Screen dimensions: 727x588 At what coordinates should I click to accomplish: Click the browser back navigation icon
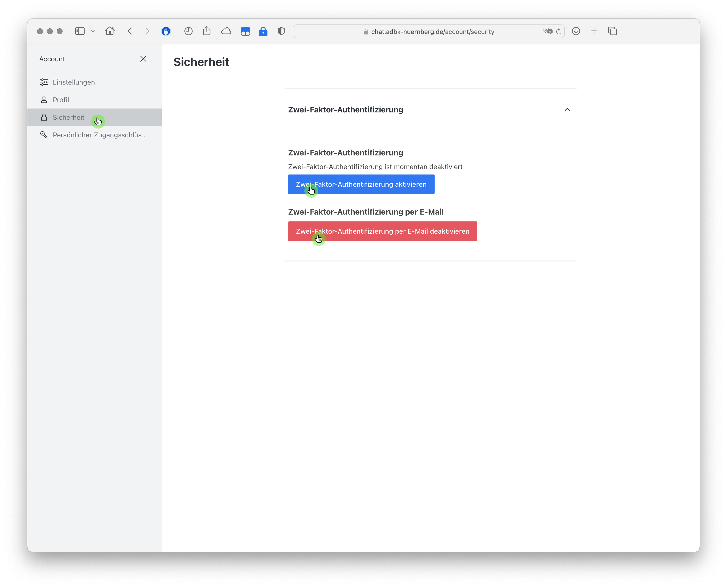click(129, 31)
